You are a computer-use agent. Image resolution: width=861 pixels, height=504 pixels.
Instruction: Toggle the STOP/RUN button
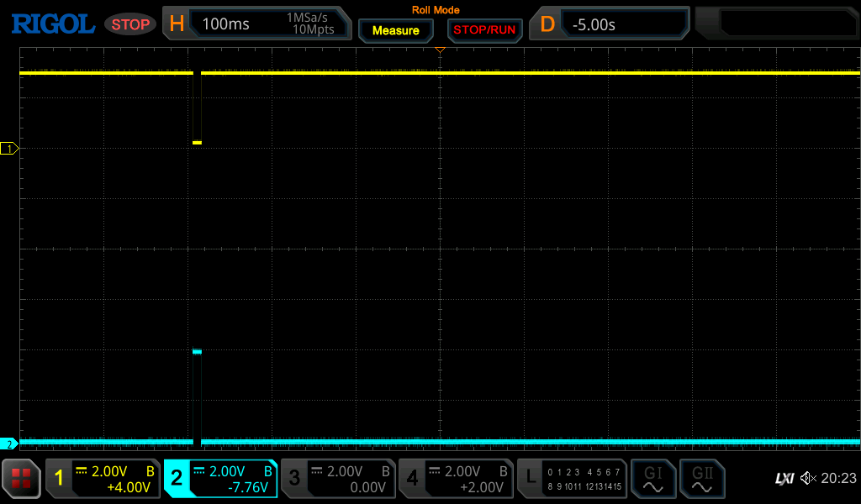(484, 30)
